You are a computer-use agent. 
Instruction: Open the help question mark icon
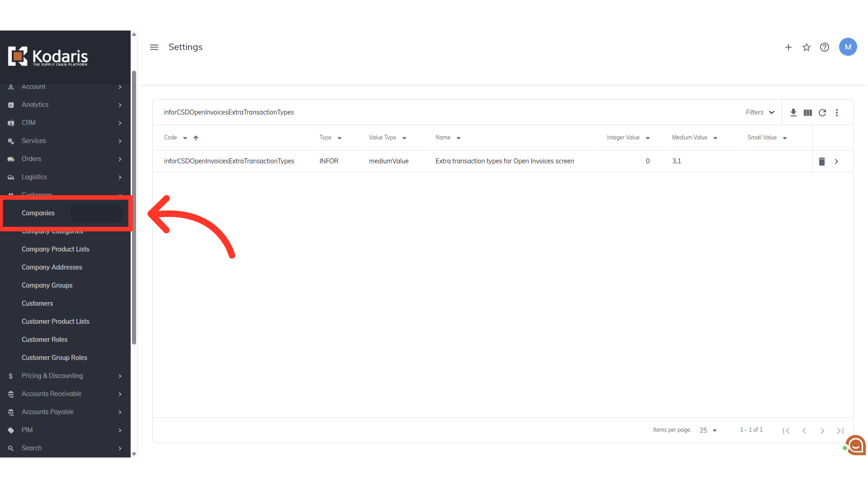pyautogui.click(x=824, y=47)
